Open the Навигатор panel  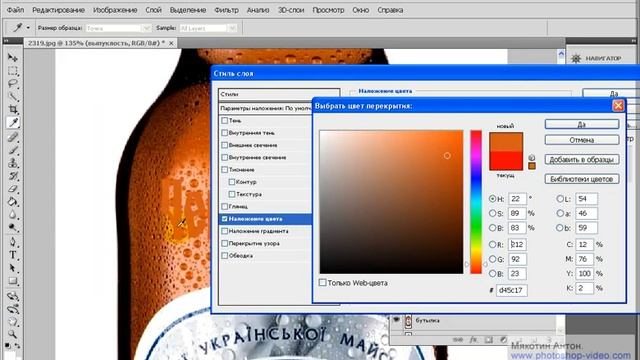(603, 58)
